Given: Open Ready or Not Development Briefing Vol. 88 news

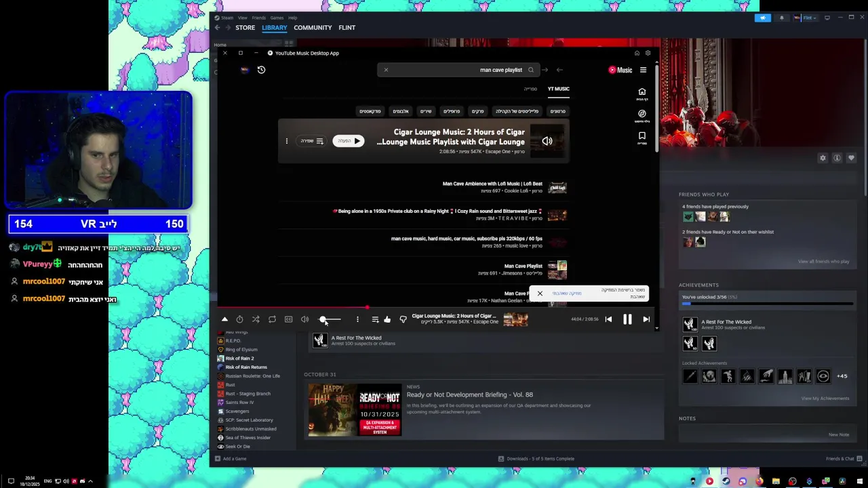Looking at the screenshot, I should pos(469,394).
